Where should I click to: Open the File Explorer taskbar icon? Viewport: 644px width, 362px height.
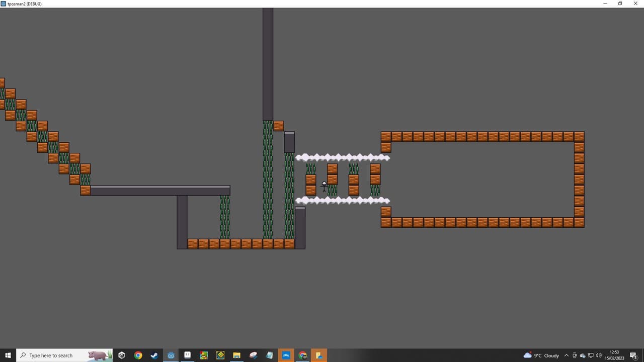236,355
